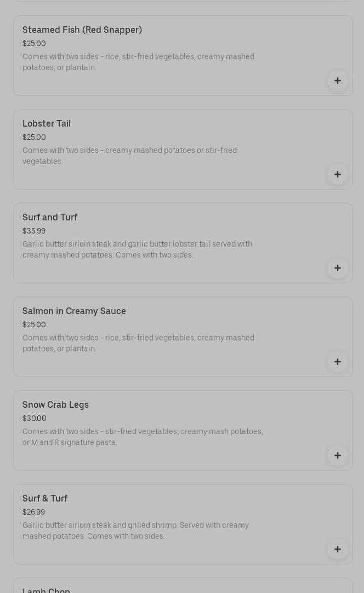Viewport: 364px width, 593px height.
Task: Select Snow Crab Legs item title
Action: (55, 405)
